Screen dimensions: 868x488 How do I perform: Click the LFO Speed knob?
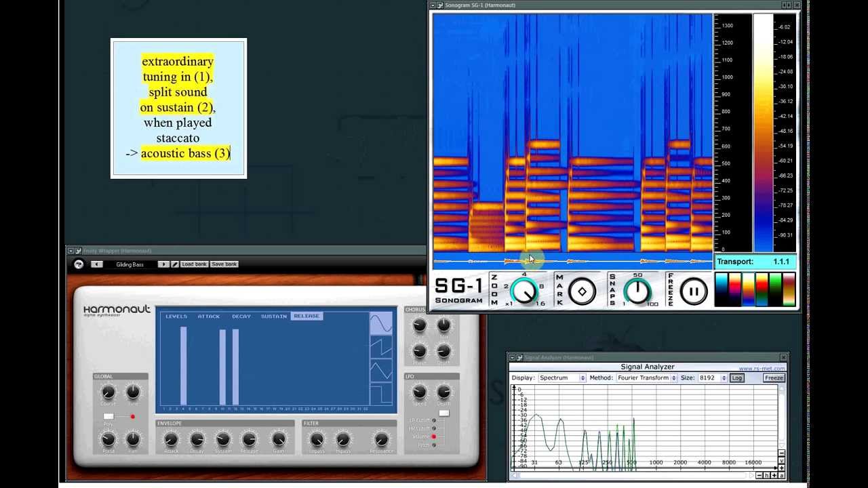point(419,392)
